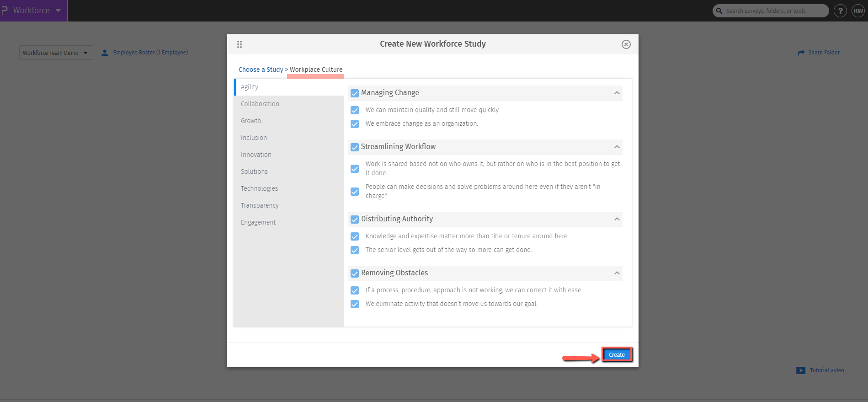Image resolution: width=868 pixels, height=402 pixels.
Task: Open the Employee Roster link
Action: (x=150, y=53)
